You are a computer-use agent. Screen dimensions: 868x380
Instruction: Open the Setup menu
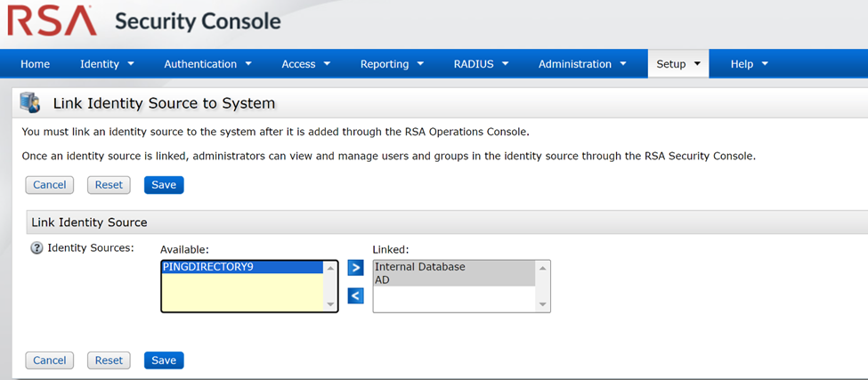678,64
